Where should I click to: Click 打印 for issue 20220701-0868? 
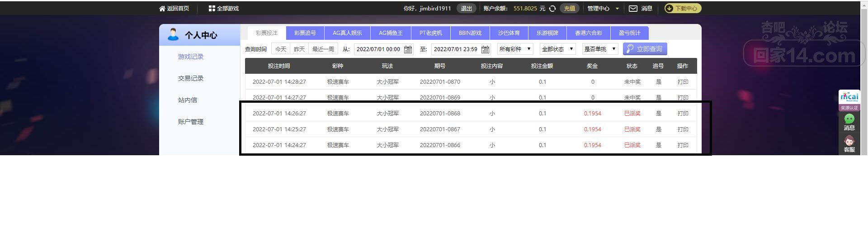click(683, 114)
